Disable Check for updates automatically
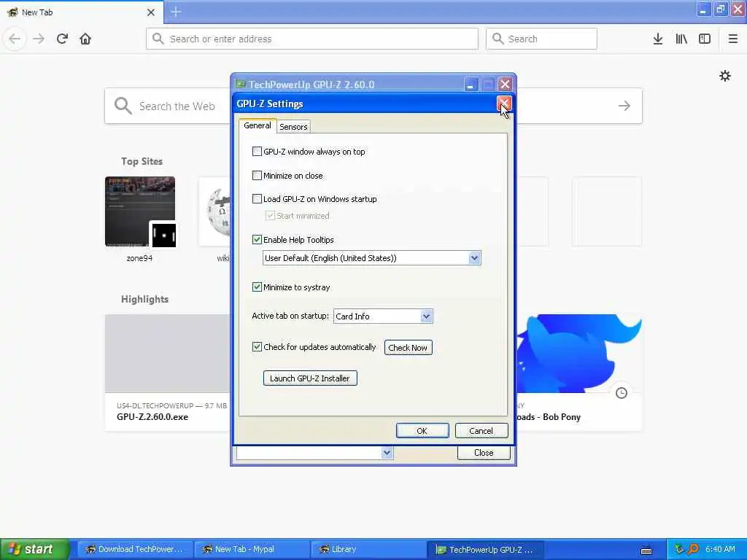 tap(257, 346)
